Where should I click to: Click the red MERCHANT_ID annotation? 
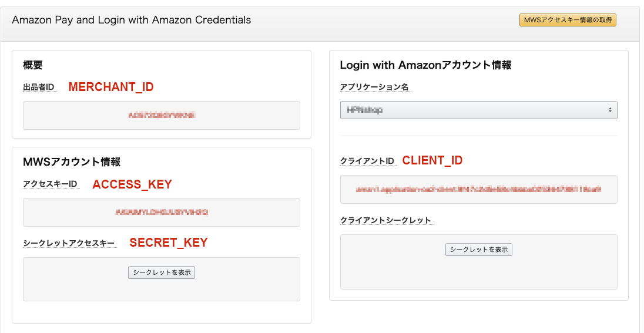click(x=111, y=87)
